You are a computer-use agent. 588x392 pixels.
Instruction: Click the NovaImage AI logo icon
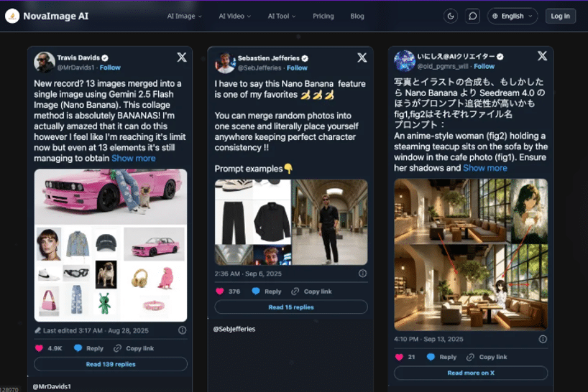click(12, 16)
